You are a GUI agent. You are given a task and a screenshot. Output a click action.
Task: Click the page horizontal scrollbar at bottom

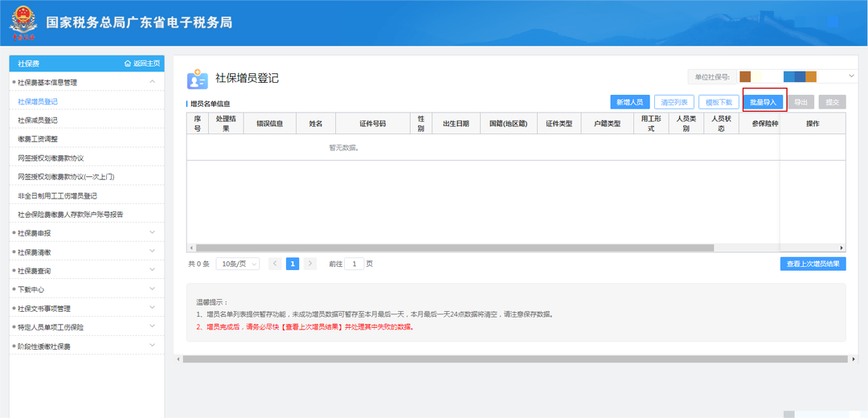click(515, 359)
